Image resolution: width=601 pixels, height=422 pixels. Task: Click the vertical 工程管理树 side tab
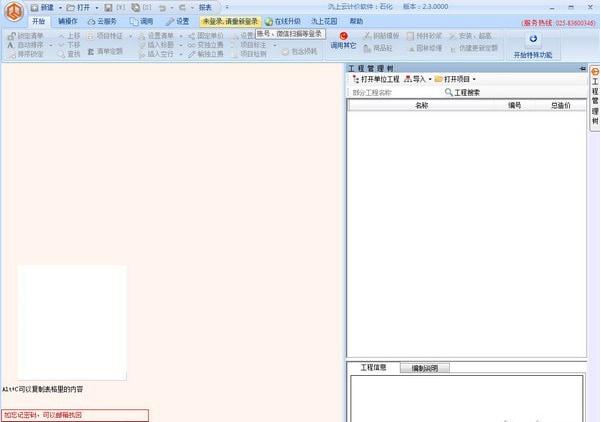tap(594, 98)
